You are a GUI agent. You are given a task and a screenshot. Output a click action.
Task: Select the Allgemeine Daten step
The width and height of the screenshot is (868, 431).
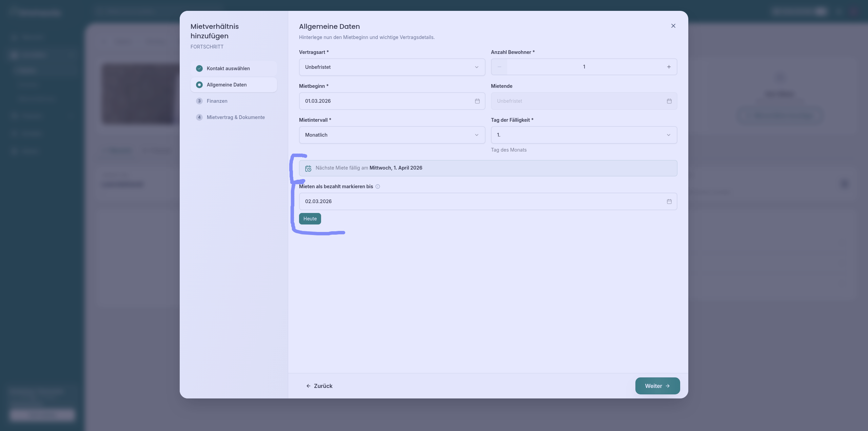226,85
